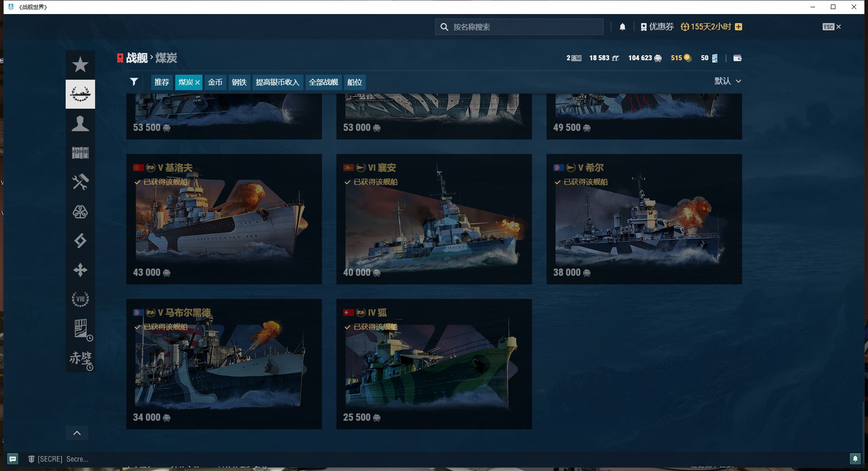Open the 赤壁 event sidebar icon
Screen dimensions: 868x471
[x=81, y=358]
